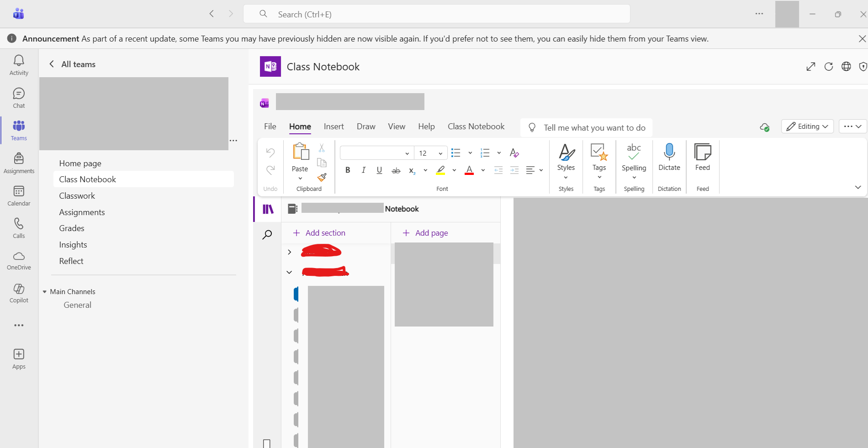Open Calls in the Teams rail
868x448 pixels.
pos(19,228)
